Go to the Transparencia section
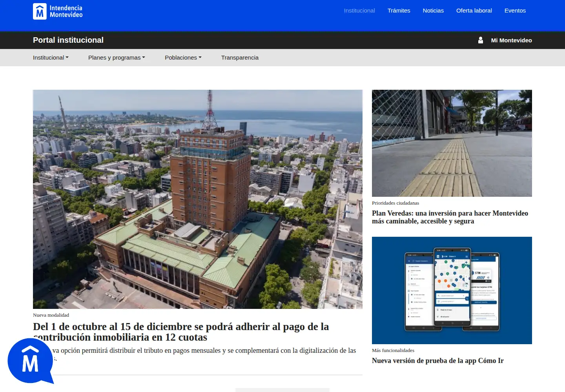 pos(240,58)
